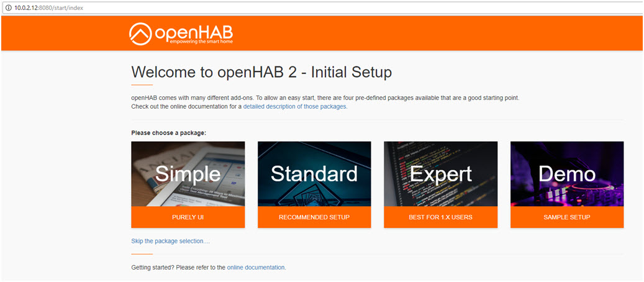Select the Simple package image

click(188, 174)
